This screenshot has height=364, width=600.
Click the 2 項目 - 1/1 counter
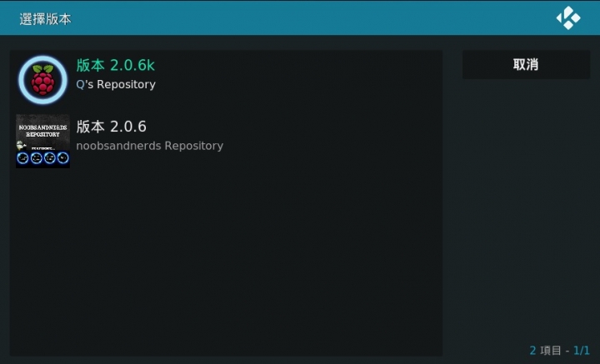[559, 350]
